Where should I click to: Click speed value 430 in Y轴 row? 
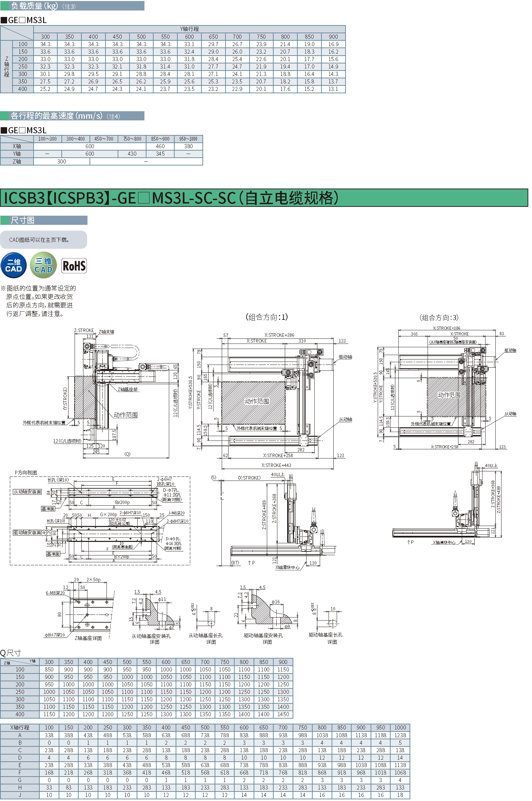pos(132,155)
